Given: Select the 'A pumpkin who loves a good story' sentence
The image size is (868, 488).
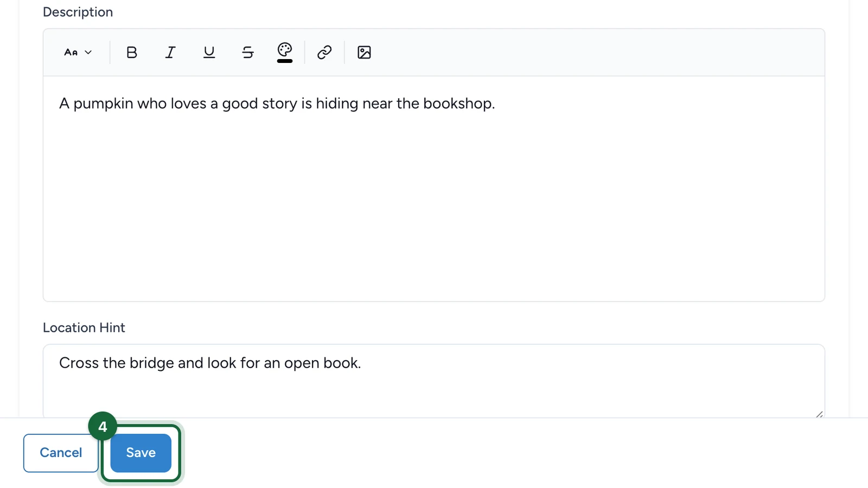Looking at the screenshot, I should (277, 103).
